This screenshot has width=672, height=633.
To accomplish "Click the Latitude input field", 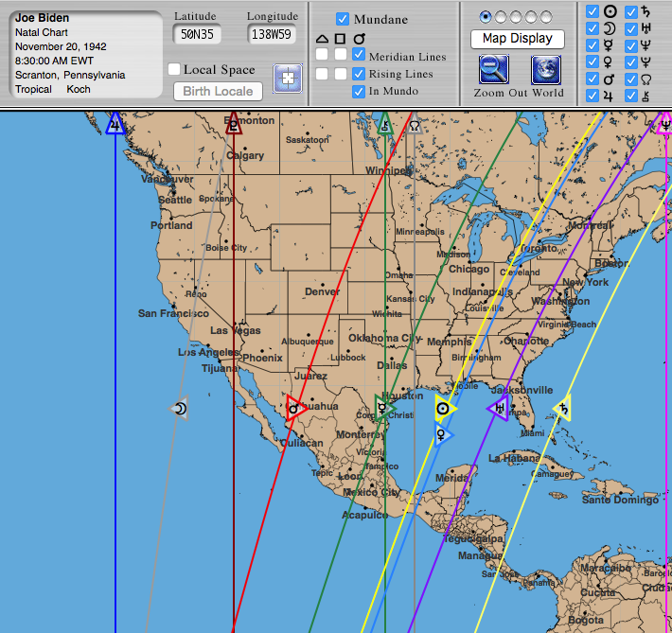I will [197, 34].
